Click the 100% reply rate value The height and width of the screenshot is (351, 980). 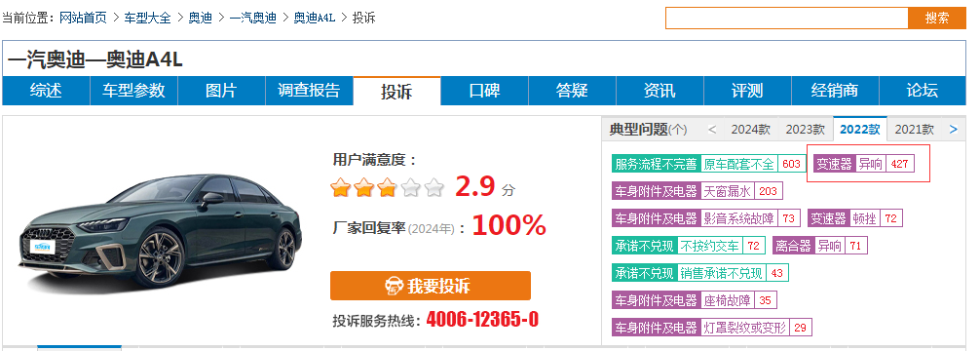pos(509,226)
